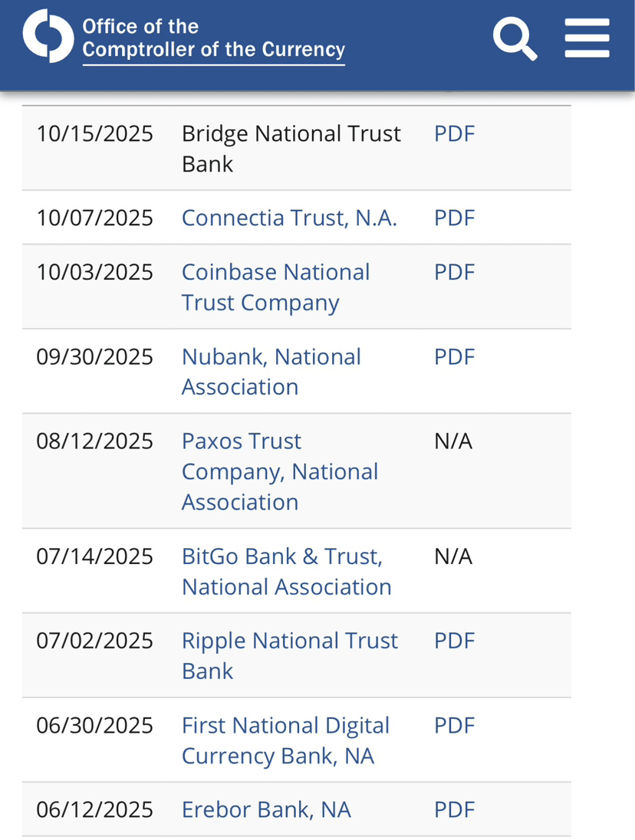635x840 pixels.
Task: Open Connectia Trust, N.A. link
Action: click(289, 218)
